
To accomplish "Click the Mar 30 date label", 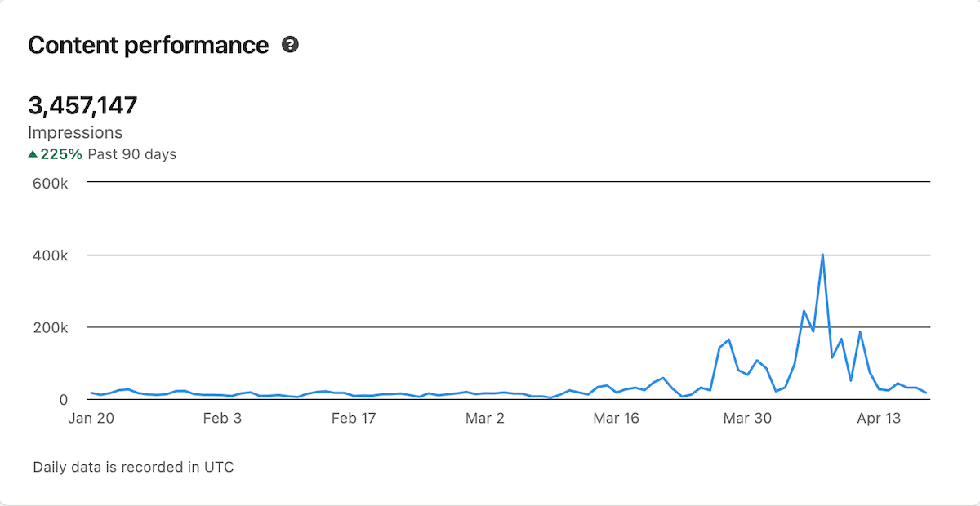I will (x=748, y=418).
